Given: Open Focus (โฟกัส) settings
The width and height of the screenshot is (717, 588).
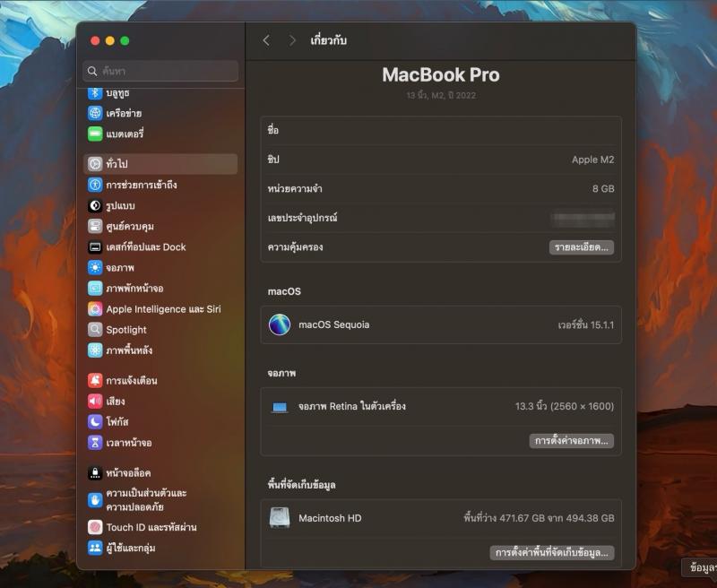Looking at the screenshot, I should (x=161, y=421).
